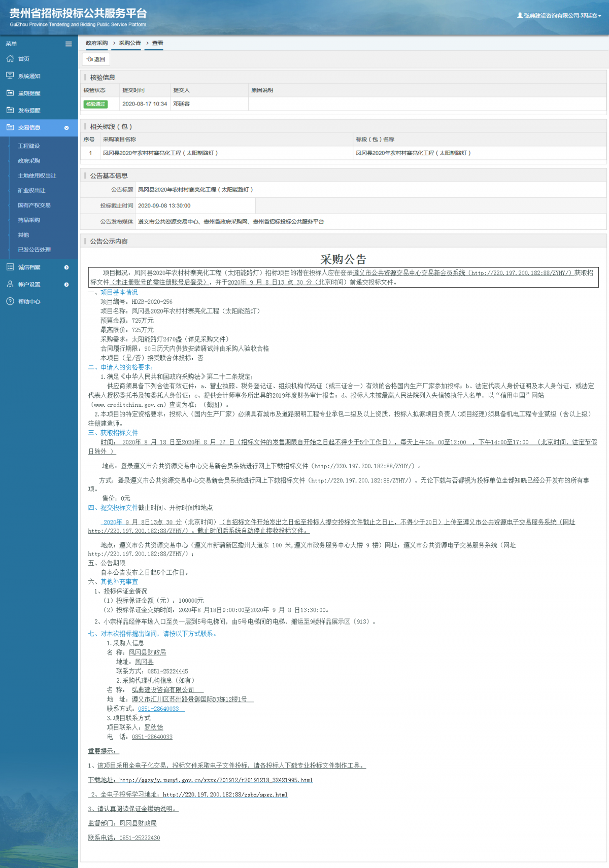Click the 采购公告 breadcrumb link
The height and width of the screenshot is (868, 609).
pos(130,43)
